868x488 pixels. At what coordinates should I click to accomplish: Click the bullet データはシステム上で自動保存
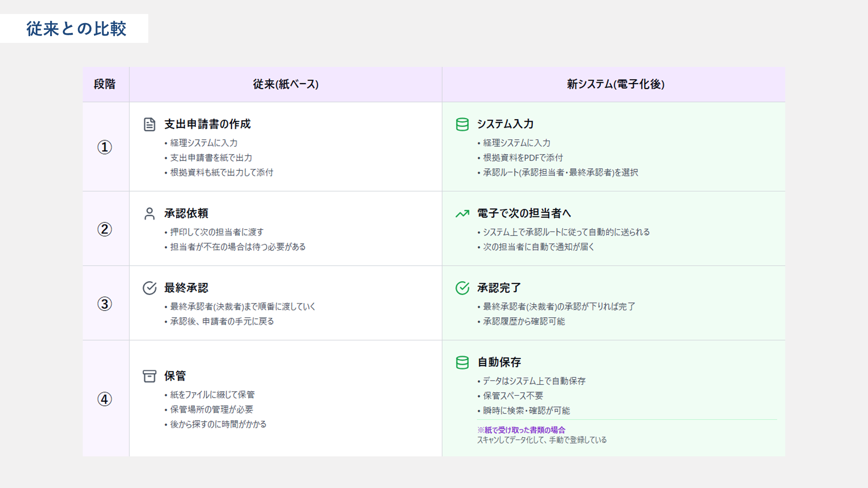coord(532,381)
